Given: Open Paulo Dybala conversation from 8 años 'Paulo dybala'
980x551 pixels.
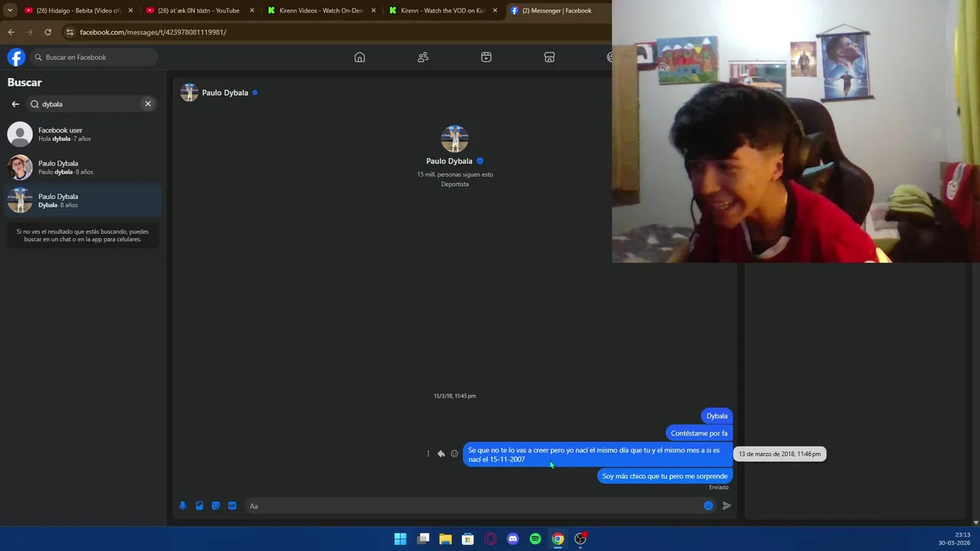Looking at the screenshot, I should pyautogui.click(x=83, y=167).
